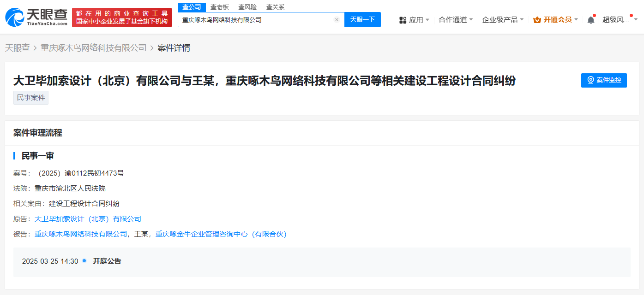The image size is (644, 295).
Task: Click the date 2025-03-25 14:30
Action: tap(50, 261)
